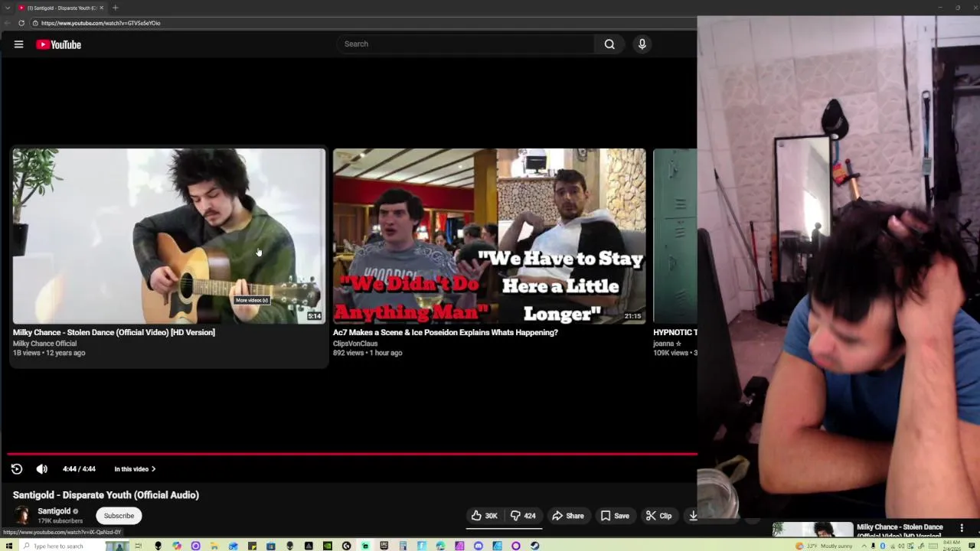Screen dimensions: 980x551
Task: Subscribe to the Santigold channel
Action: click(119, 516)
